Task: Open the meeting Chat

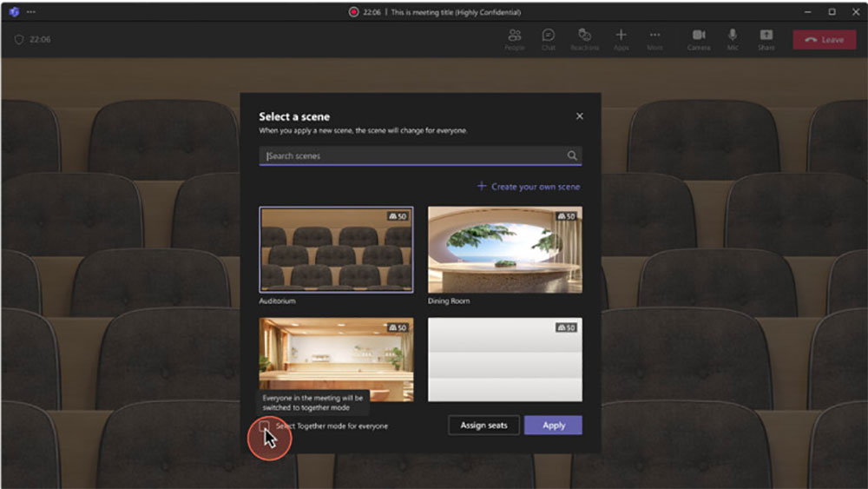Action: [x=549, y=38]
